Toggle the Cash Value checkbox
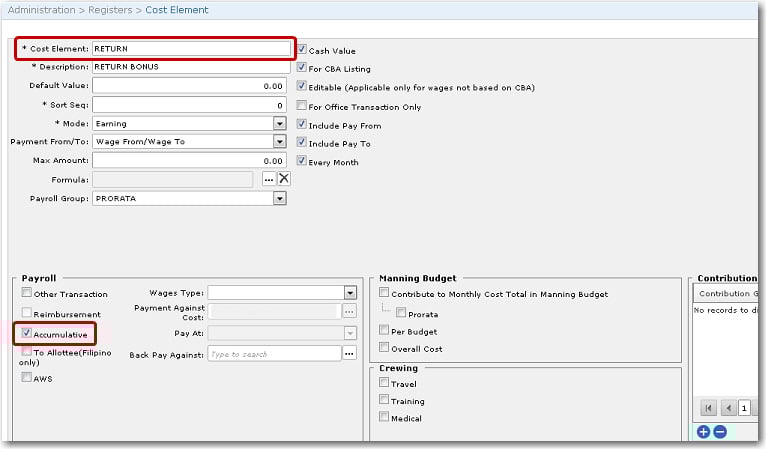 (x=302, y=49)
